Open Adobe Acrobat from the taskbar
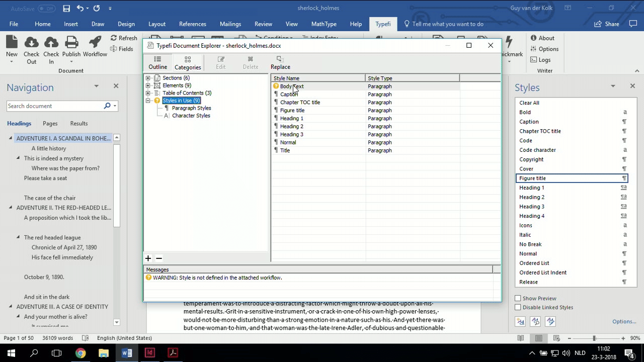 tap(173, 353)
